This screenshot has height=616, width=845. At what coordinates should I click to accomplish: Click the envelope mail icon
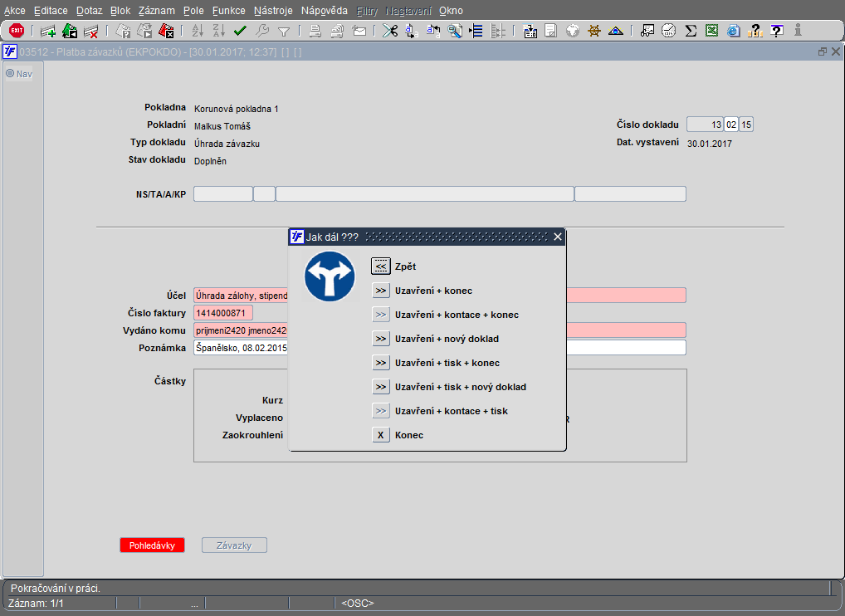pos(359,31)
